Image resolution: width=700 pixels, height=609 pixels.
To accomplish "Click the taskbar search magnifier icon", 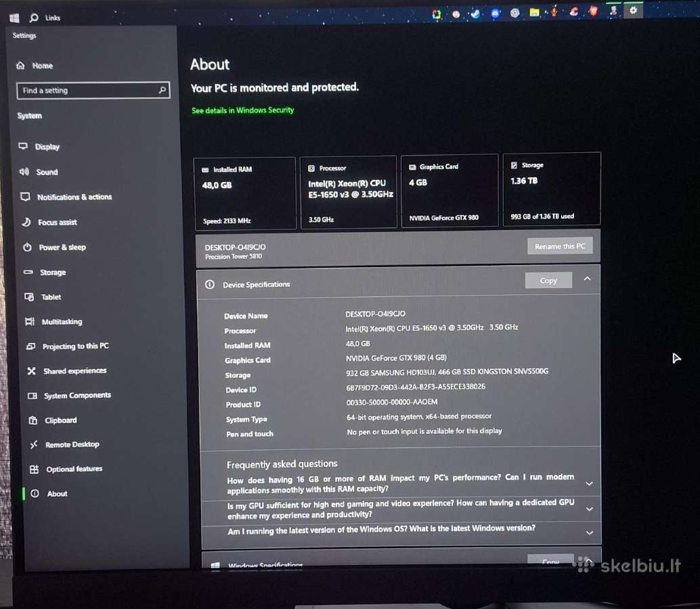I will (33, 18).
